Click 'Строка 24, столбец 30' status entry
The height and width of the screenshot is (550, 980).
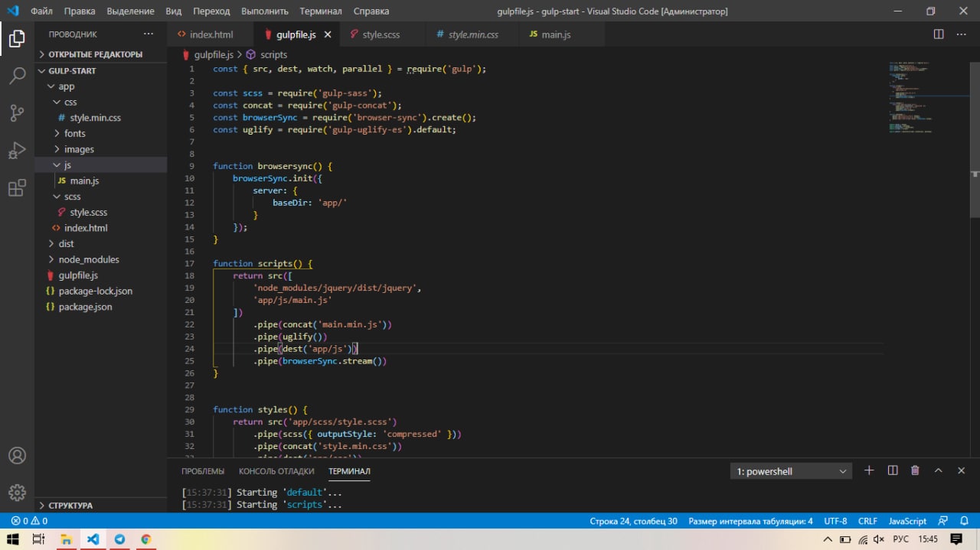(x=633, y=521)
